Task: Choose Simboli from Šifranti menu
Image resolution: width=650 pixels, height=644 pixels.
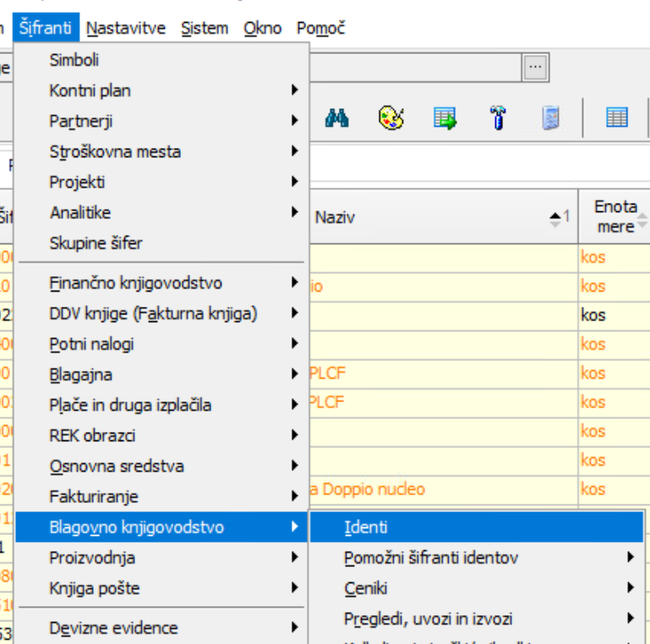Action: [x=161, y=60]
